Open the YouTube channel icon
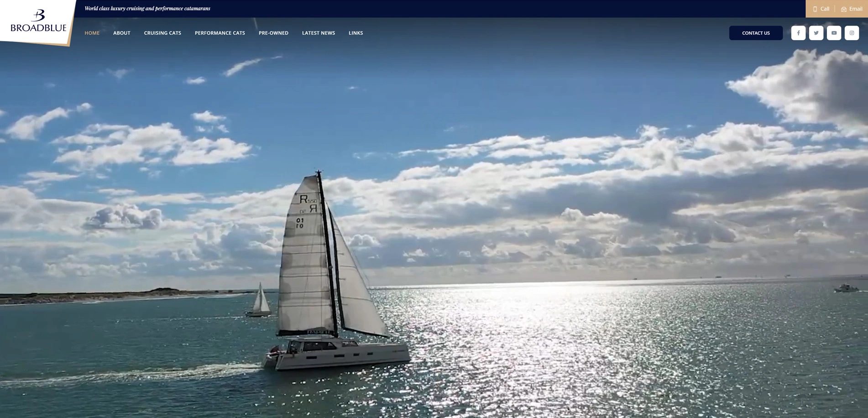Screen dimensions: 868x418 point(834,32)
